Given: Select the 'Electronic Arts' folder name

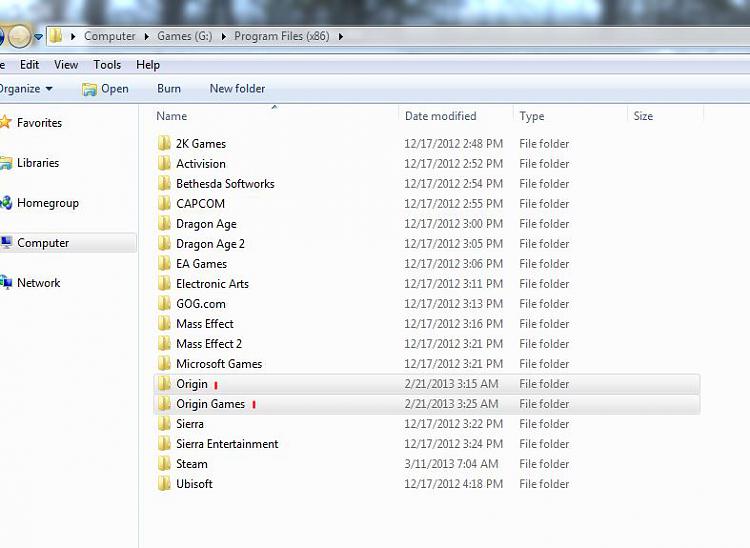Looking at the screenshot, I should pyautogui.click(x=212, y=284).
